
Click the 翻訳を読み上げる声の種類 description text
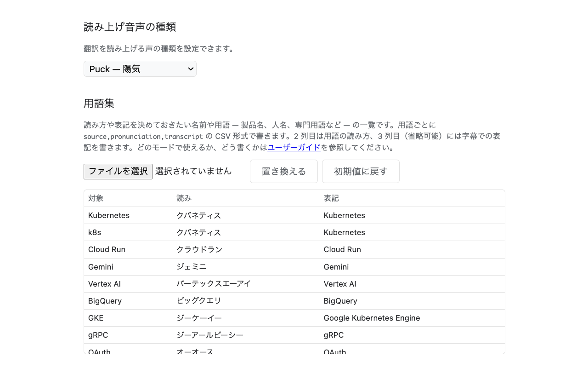click(x=159, y=49)
